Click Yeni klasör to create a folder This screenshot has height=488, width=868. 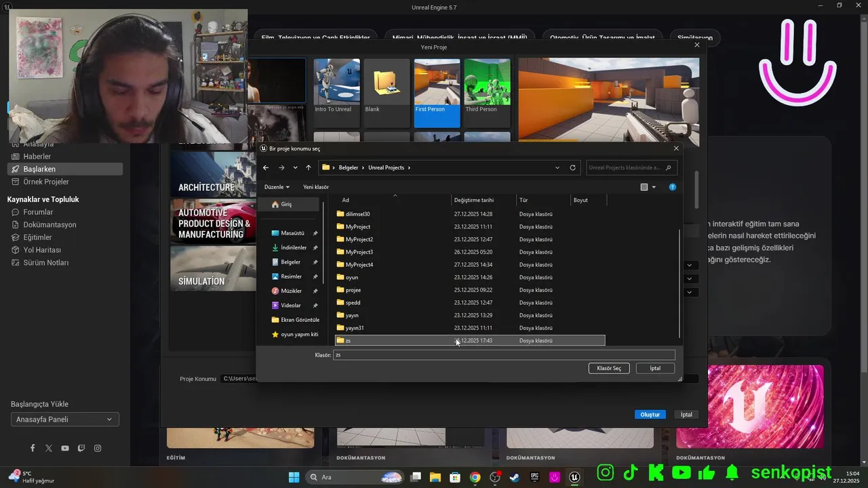point(316,187)
